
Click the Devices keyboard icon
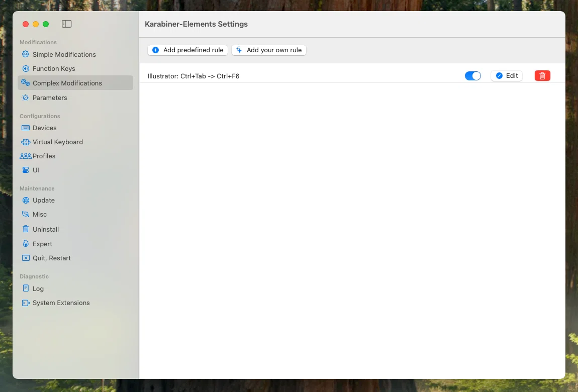(x=26, y=128)
